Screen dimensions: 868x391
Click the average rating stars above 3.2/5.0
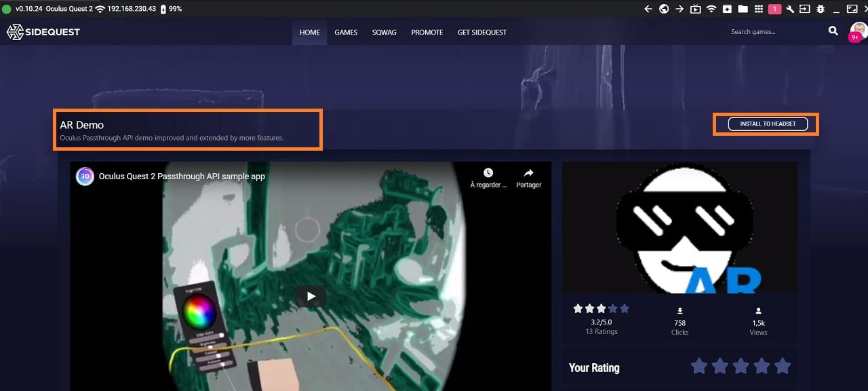(x=601, y=308)
